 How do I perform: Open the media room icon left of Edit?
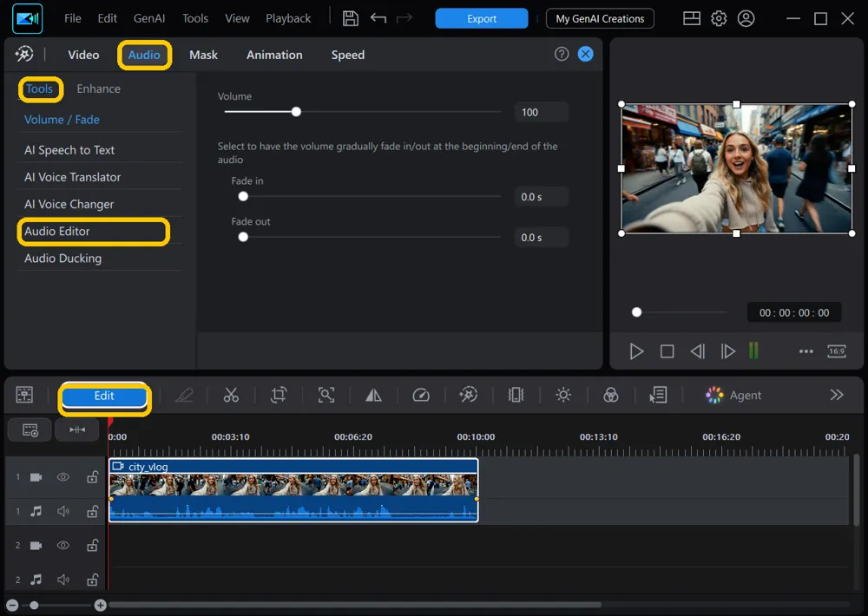point(24,395)
